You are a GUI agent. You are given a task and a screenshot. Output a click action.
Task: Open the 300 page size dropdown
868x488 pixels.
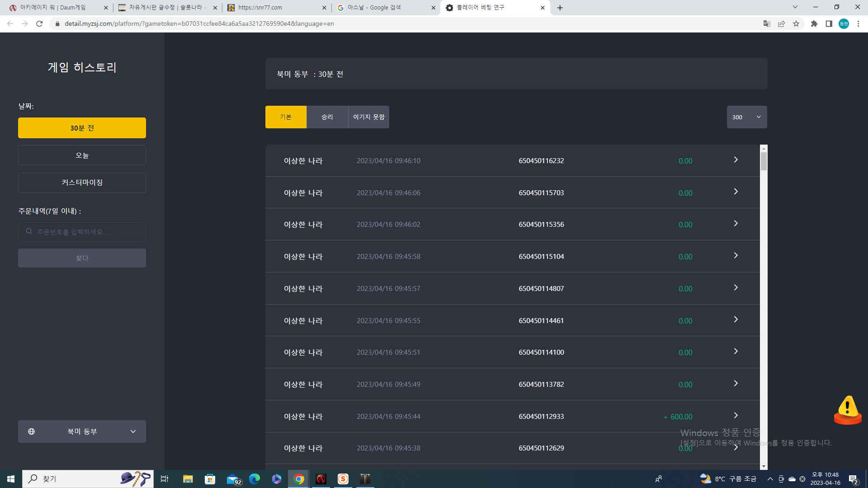[x=747, y=117]
